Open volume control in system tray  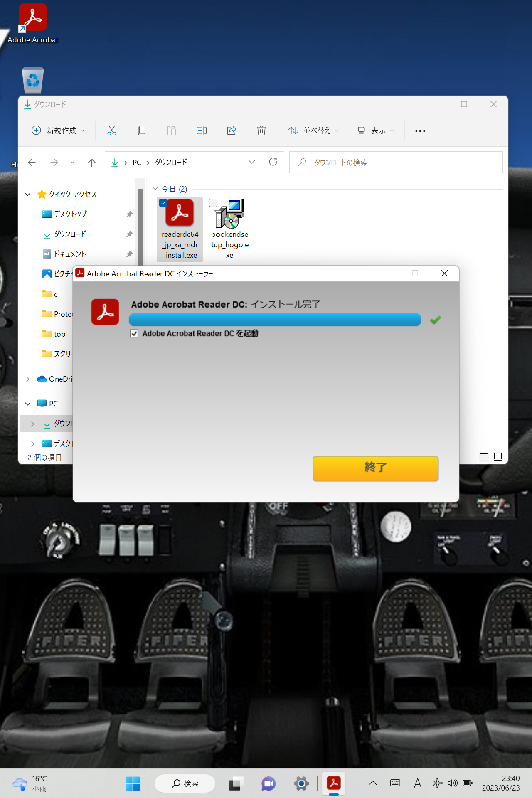tap(453, 783)
